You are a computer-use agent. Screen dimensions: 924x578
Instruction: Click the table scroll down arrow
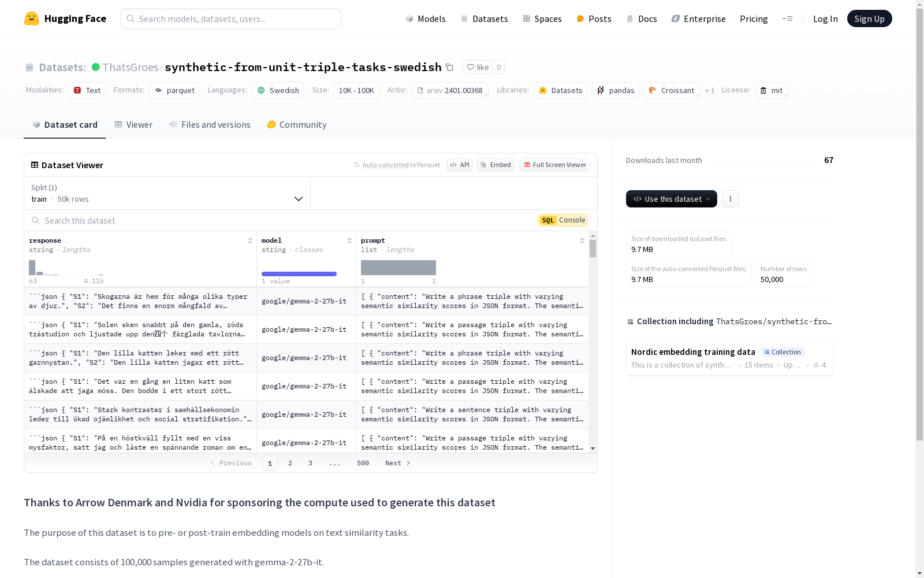593,449
